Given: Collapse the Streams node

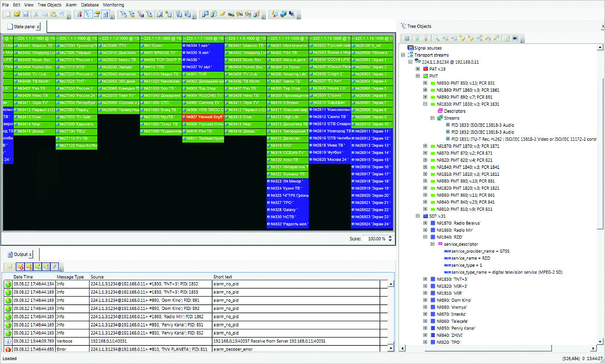Looking at the screenshot, I should [x=432, y=118].
